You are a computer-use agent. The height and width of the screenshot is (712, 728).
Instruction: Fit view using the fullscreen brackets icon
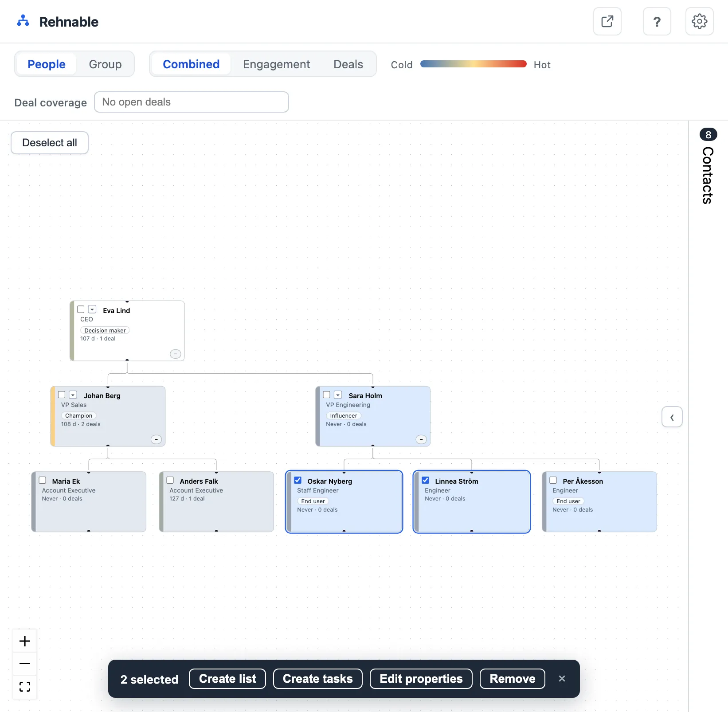click(25, 687)
